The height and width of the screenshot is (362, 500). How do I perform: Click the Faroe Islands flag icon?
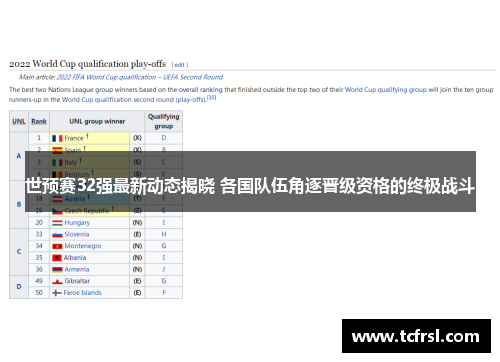pyautogui.click(x=57, y=293)
